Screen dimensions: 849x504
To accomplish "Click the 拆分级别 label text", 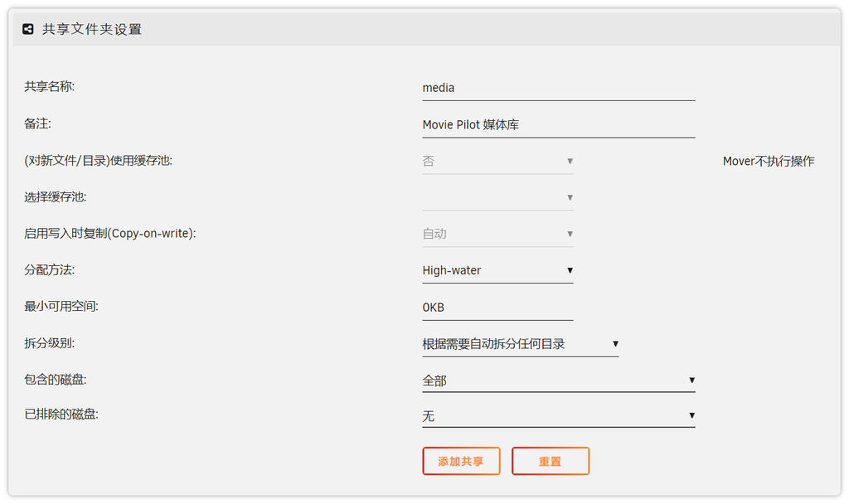I will (50, 343).
